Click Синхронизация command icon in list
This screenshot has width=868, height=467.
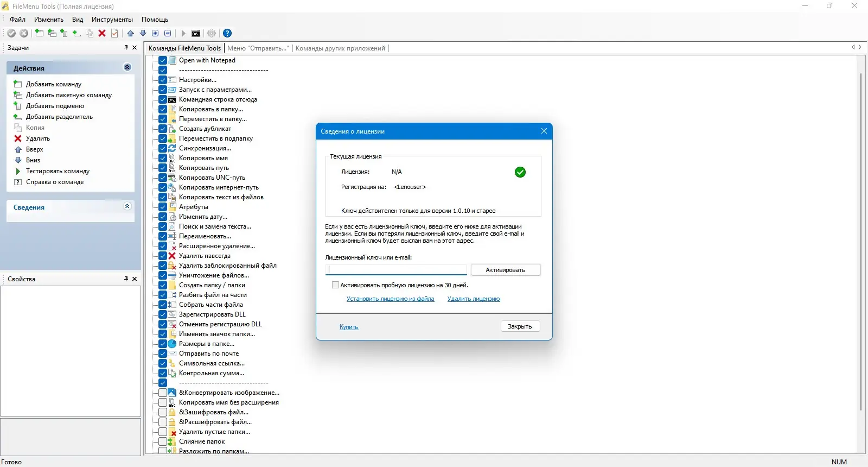click(x=172, y=148)
